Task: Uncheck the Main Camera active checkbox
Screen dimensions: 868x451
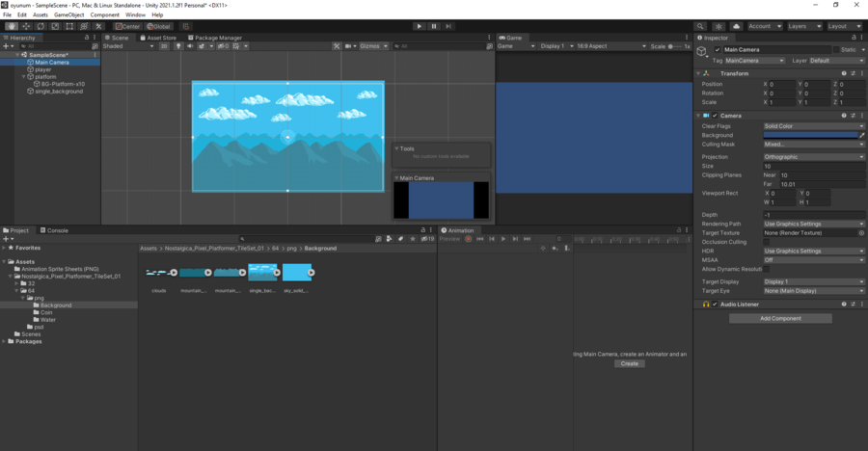Action: click(718, 49)
